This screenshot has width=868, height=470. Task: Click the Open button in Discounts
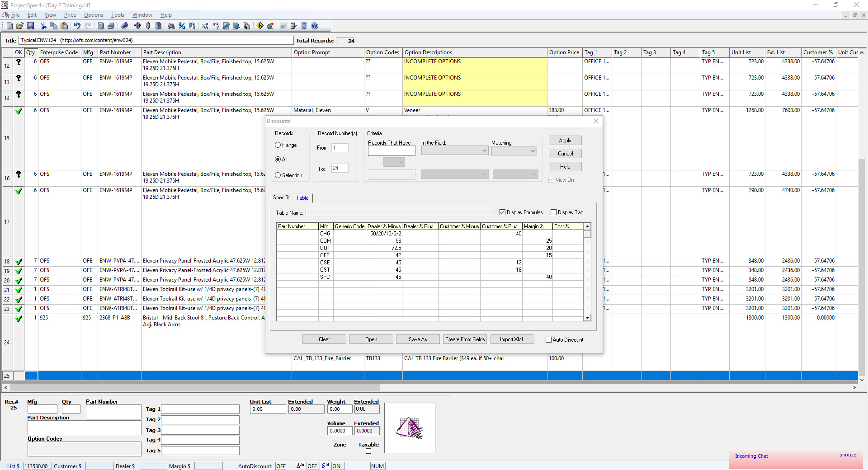click(371, 339)
